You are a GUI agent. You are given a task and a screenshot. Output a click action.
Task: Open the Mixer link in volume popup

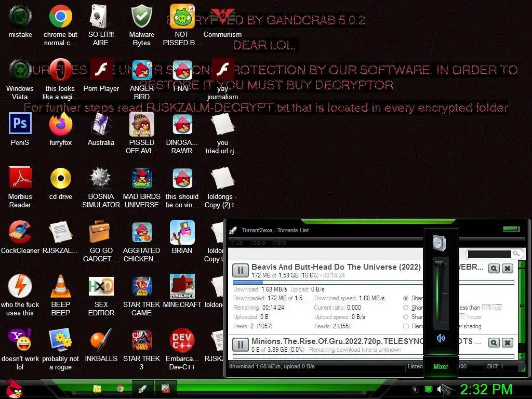coord(441,366)
